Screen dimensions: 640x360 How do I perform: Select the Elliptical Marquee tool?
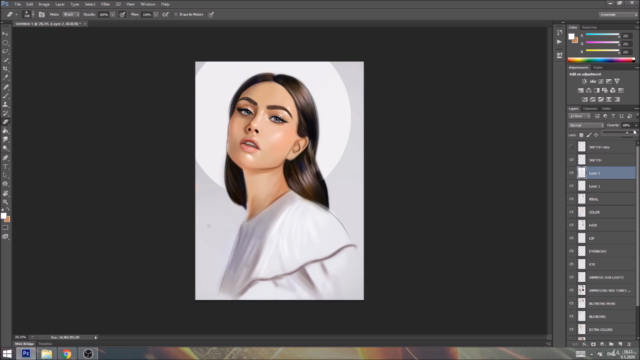[5, 43]
